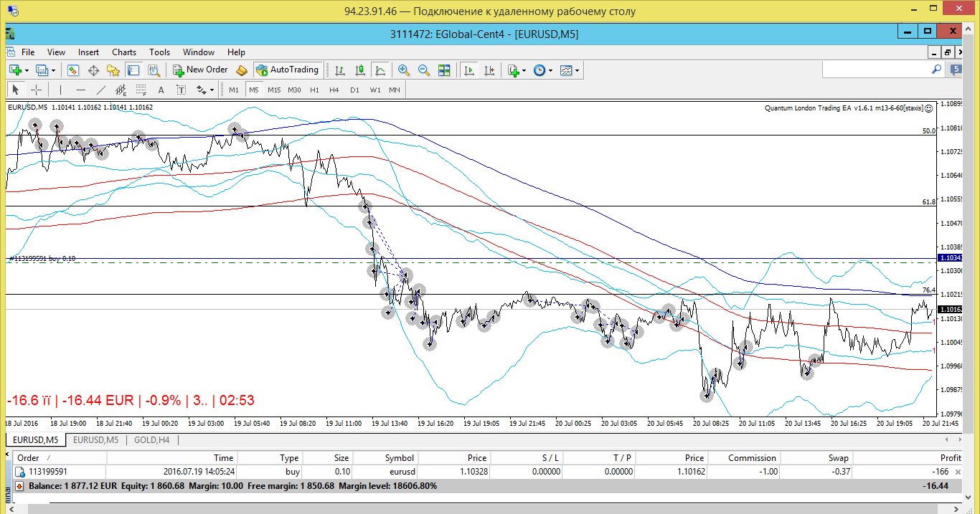Click the Zoom In magnifier icon
The width and height of the screenshot is (980, 514).
pyautogui.click(x=404, y=70)
